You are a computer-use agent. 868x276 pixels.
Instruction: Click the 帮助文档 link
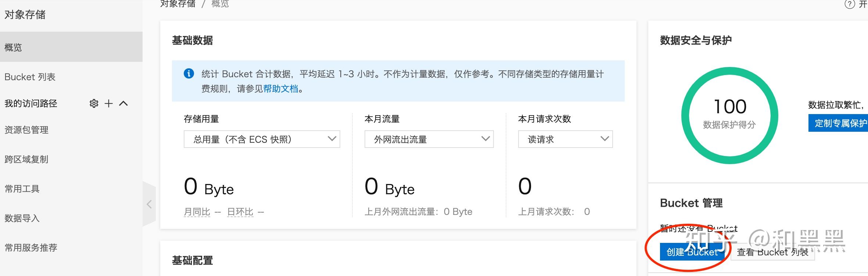pyautogui.click(x=280, y=89)
